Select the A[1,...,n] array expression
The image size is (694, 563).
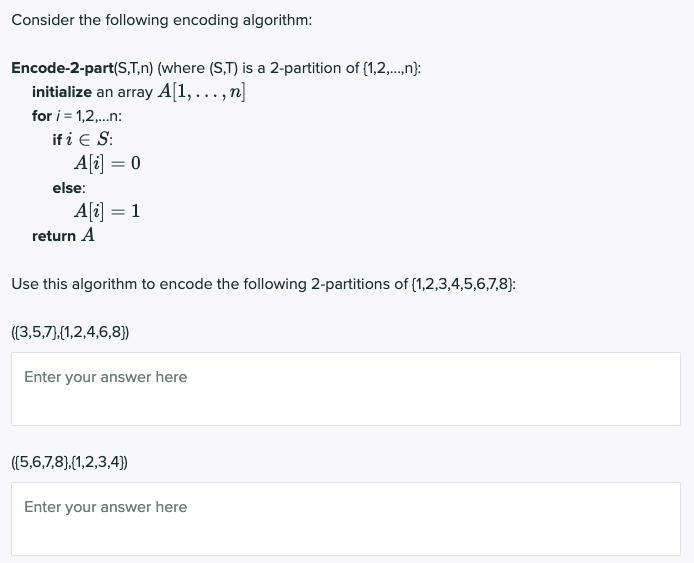[x=201, y=92]
